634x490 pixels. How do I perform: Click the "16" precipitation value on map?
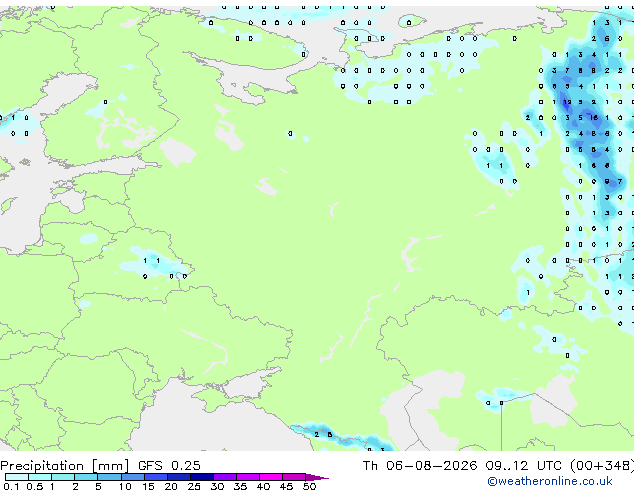tap(594, 118)
